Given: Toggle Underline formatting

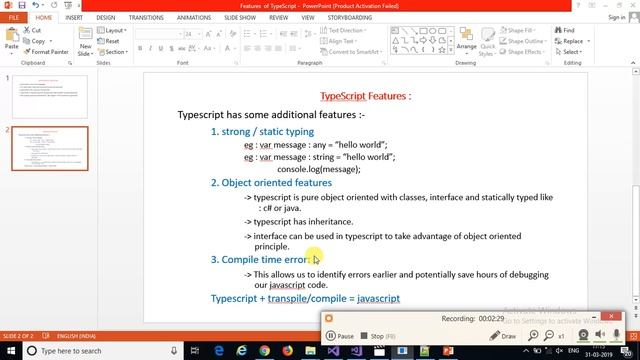Looking at the screenshot, I should (161, 48).
